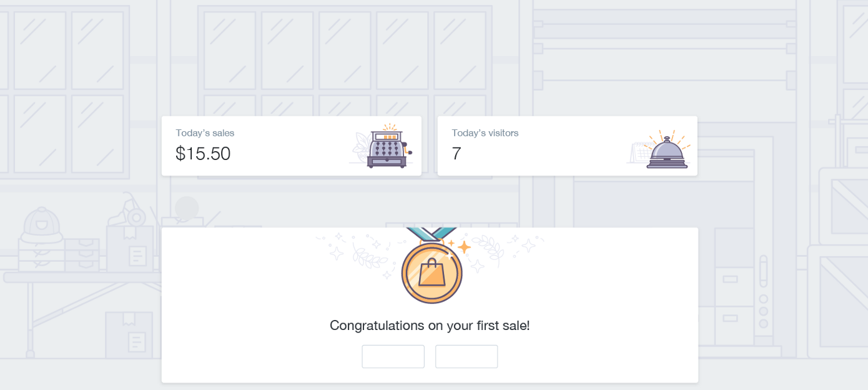Click the cardboard box under the table
868x390 pixels.
129,333
